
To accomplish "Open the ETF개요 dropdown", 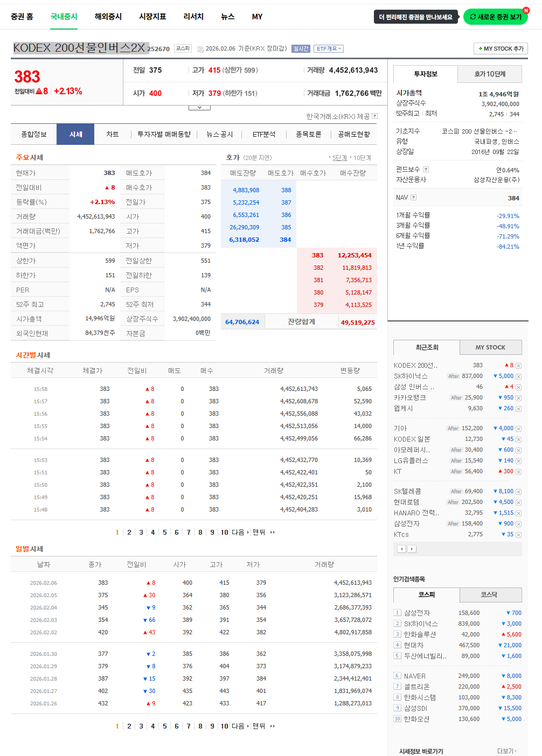I will click(x=328, y=49).
